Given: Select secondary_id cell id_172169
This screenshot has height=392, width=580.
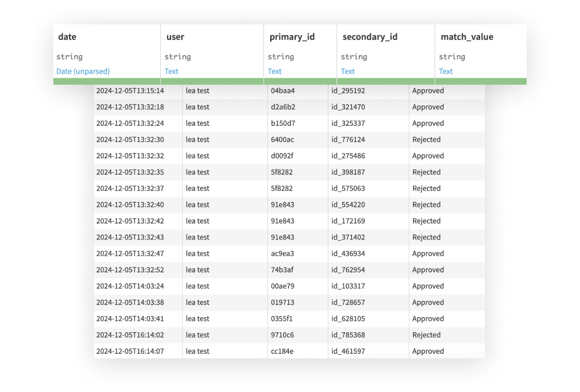Looking at the screenshot, I should click(348, 221).
